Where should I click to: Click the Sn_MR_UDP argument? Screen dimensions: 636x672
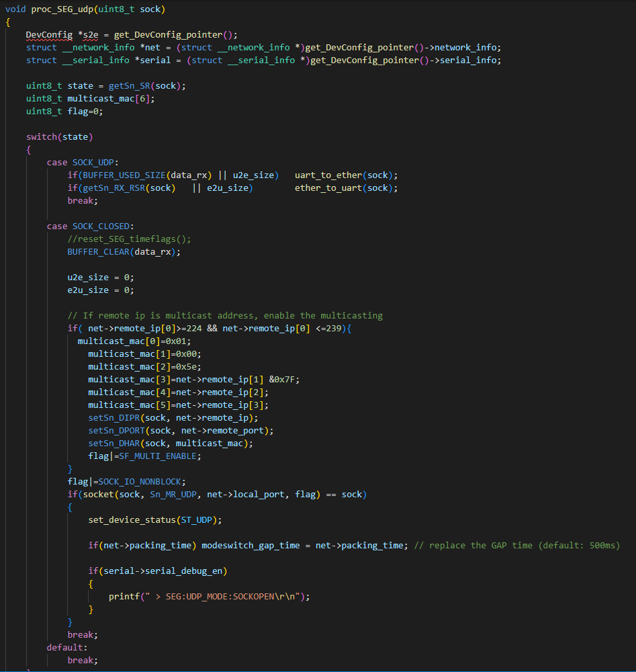[173, 495]
